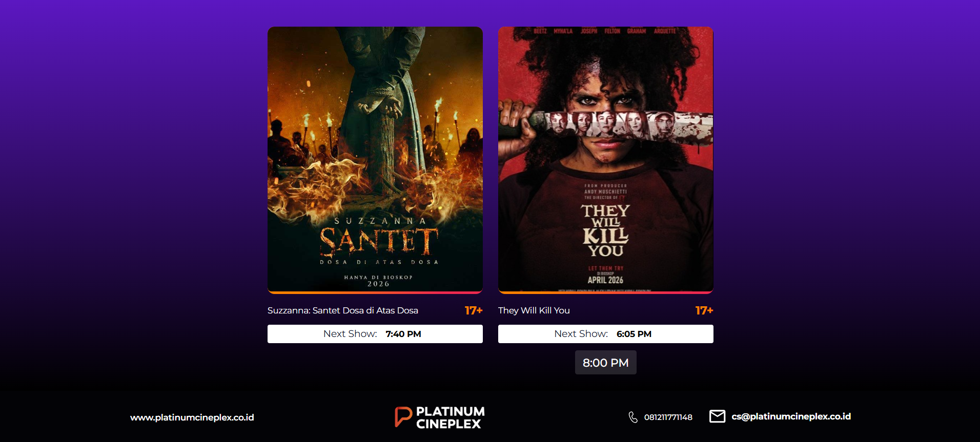
Task: Click THEY WILL KILL YOU lettering on poster
Action: tap(605, 230)
